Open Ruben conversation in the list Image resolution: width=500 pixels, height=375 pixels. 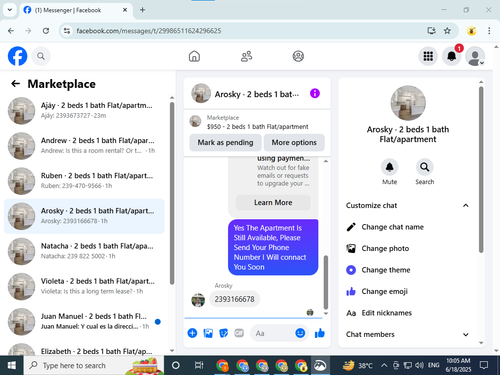point(84,181)
